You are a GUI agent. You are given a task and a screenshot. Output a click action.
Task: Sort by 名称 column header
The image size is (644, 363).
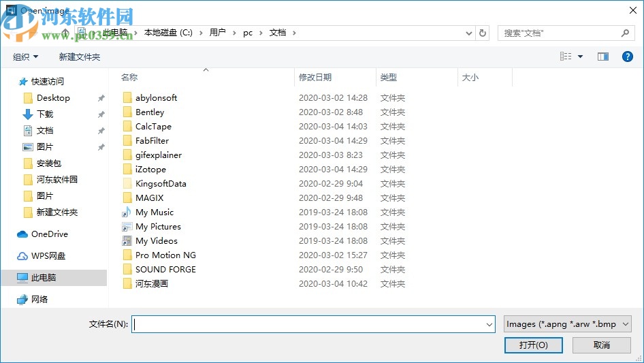(x=129, y=77)
